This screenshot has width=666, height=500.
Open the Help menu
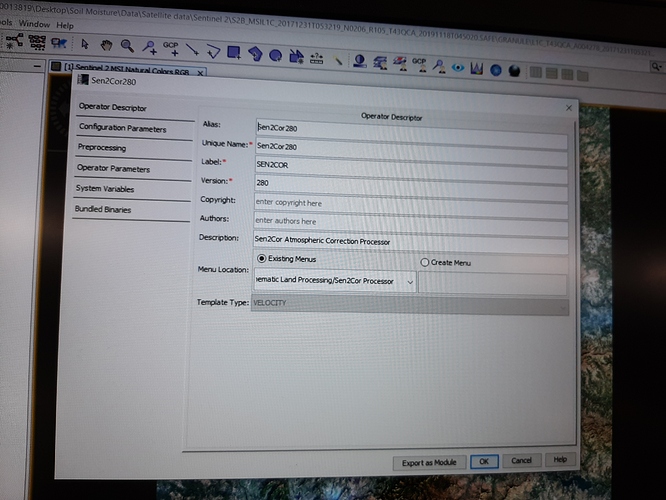click(x=65, y=25)
